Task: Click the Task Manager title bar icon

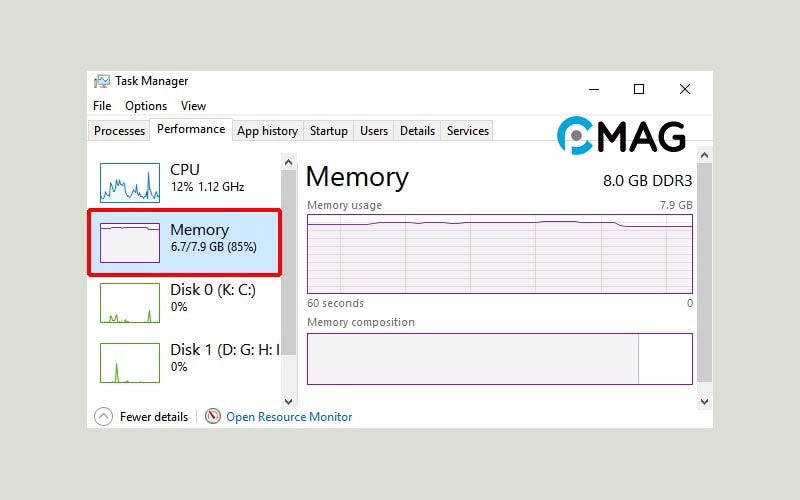Action: point(102,81)
